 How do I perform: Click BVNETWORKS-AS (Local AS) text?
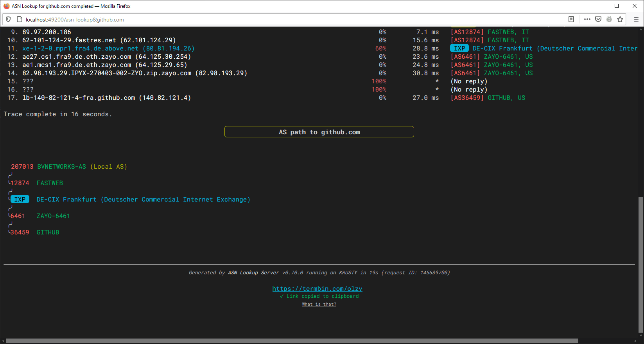82,167
